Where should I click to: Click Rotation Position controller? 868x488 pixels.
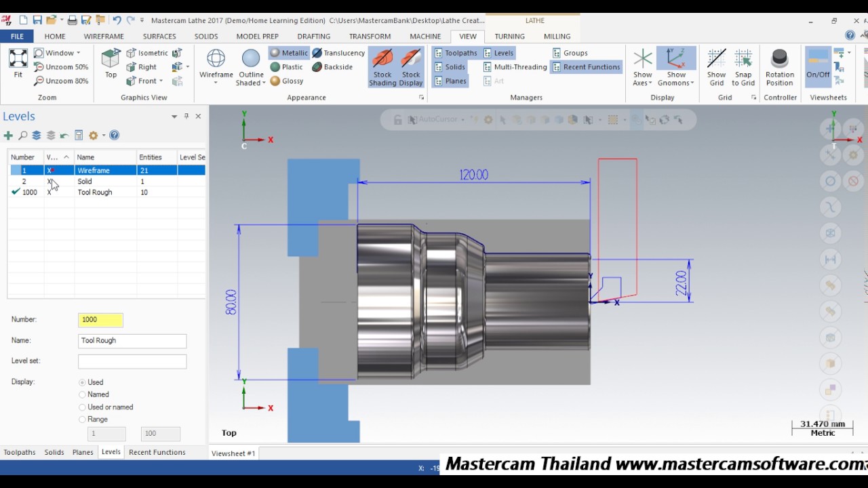[780, 67]
